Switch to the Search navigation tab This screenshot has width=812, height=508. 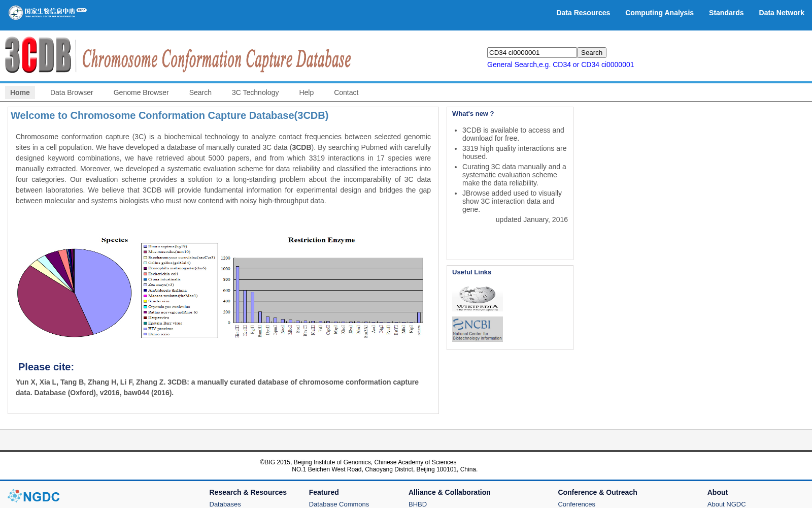(x=200, y=92)
